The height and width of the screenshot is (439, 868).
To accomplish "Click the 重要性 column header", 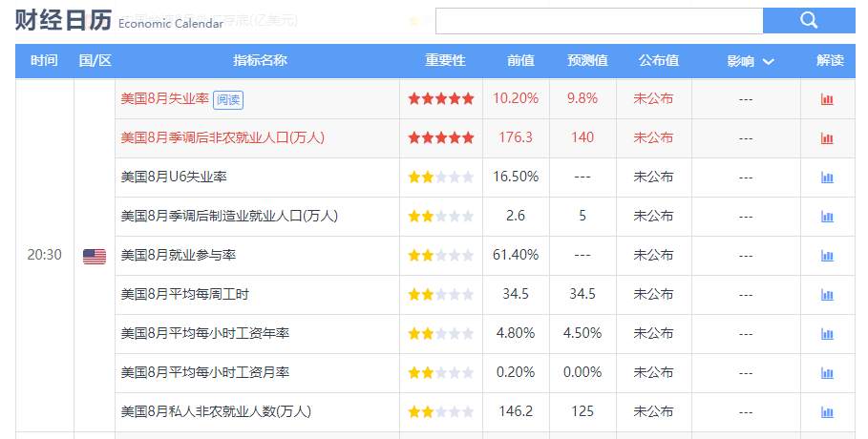I will click(445, 60).
